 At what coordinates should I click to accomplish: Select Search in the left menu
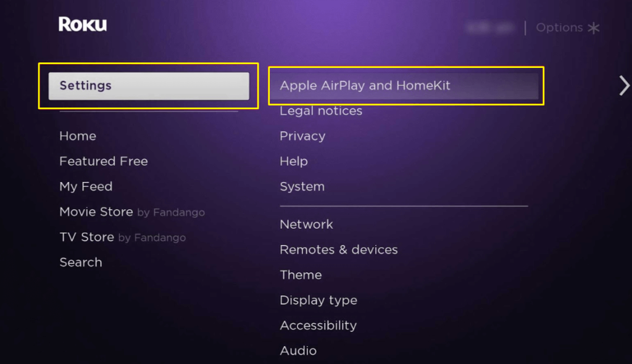[81, 262]
